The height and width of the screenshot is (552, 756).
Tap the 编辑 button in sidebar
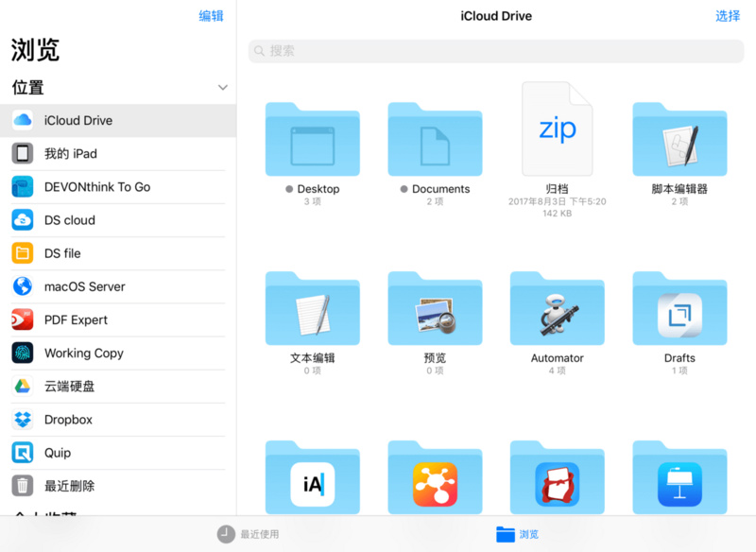211,16
